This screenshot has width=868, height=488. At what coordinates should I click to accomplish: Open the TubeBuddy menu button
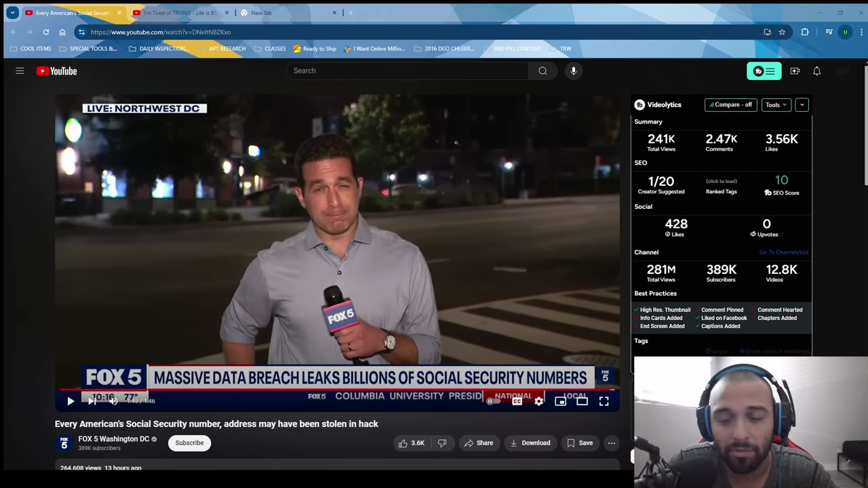[764, 71]
